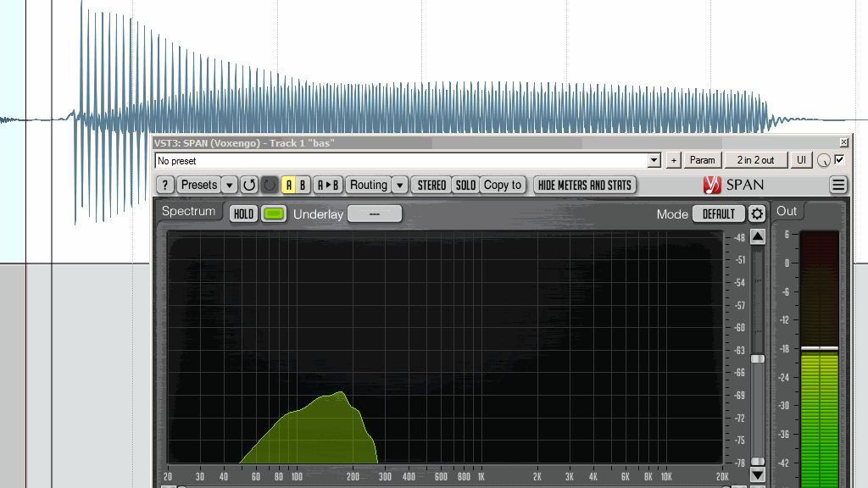Click the plus button beside preset box
Viewport: 868px width, 488px height.
673,160
